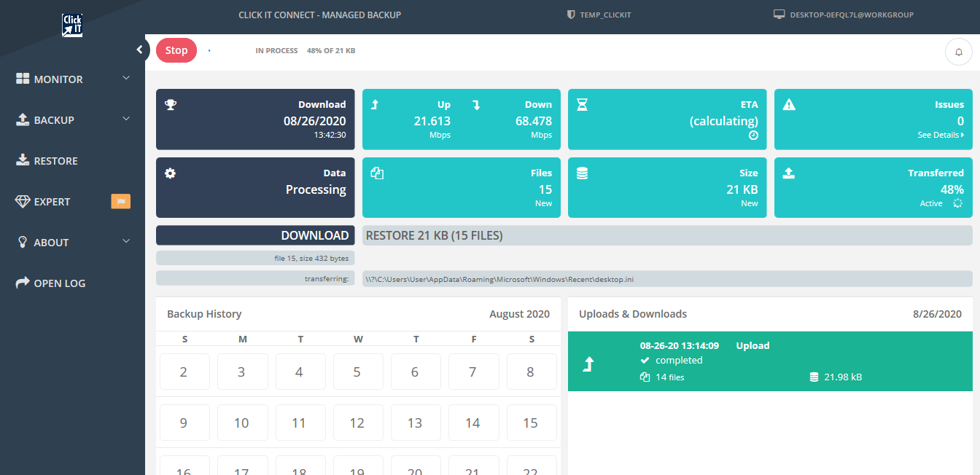980x475 pixels.
Task: Click the August 2020 month label
Action: pos(519,314)
